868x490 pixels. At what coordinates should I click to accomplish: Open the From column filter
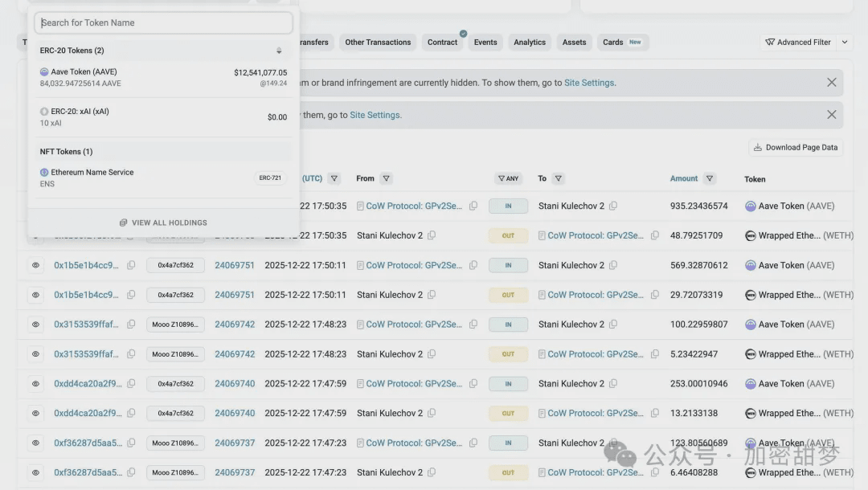pyautogui.click(x=387, y=178)
